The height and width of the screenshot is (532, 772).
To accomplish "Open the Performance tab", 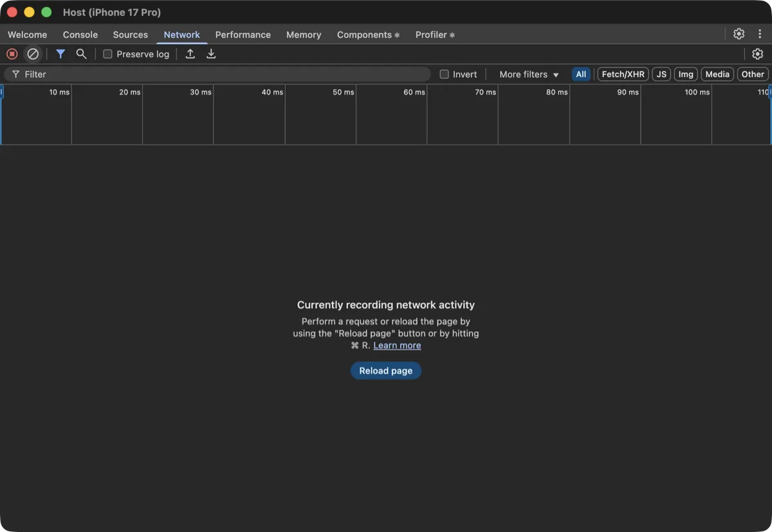I will pos(243,35).
